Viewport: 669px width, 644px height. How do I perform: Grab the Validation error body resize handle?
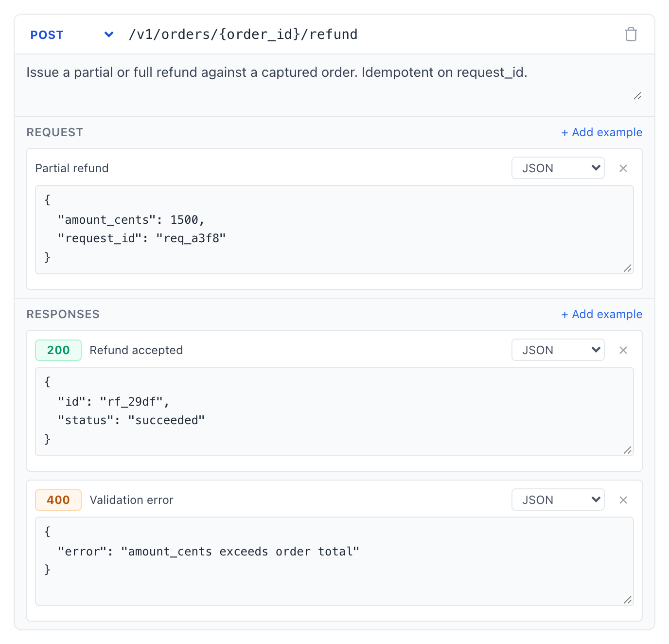click(x=628, y=600)
